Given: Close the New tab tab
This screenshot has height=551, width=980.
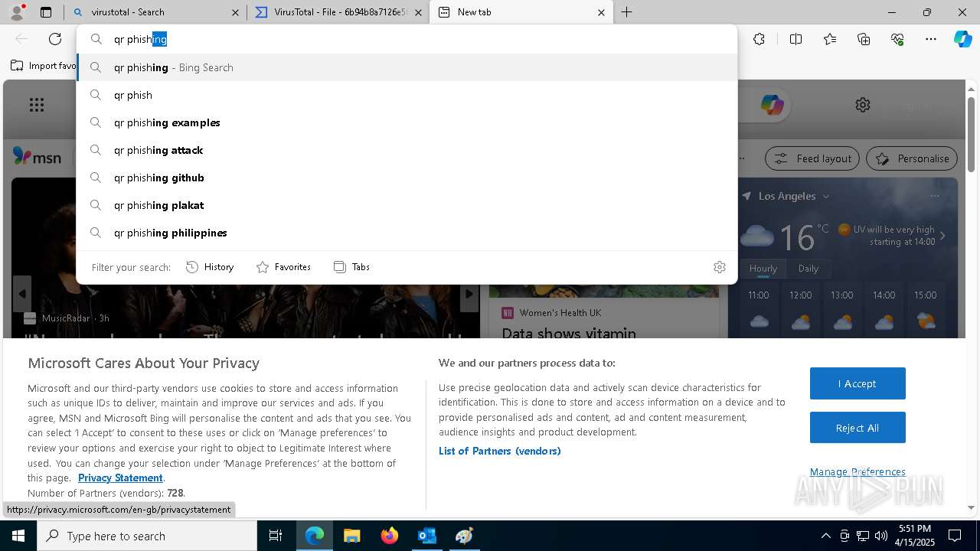Looking at the screenshot, I should (601, 12).
